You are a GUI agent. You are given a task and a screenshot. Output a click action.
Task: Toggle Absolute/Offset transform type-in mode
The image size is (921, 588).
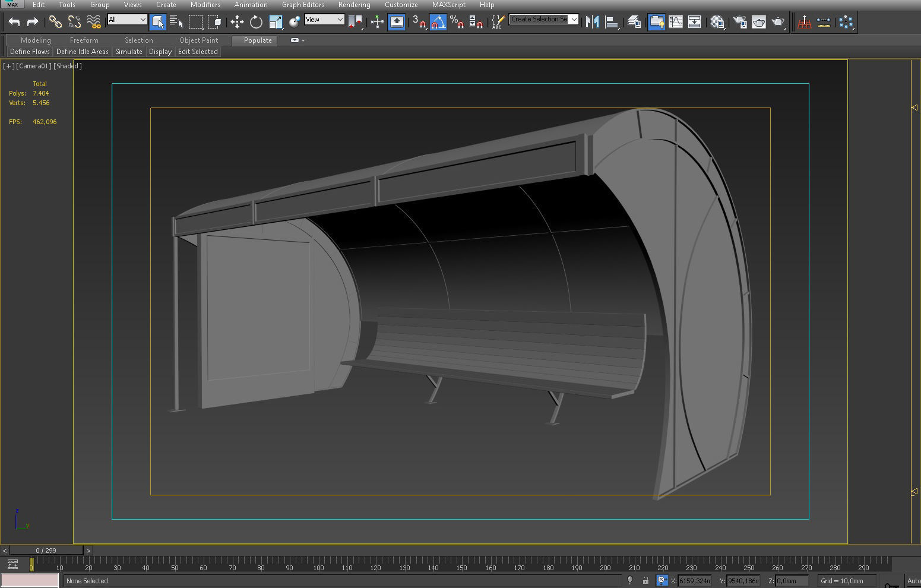(662, 580)
